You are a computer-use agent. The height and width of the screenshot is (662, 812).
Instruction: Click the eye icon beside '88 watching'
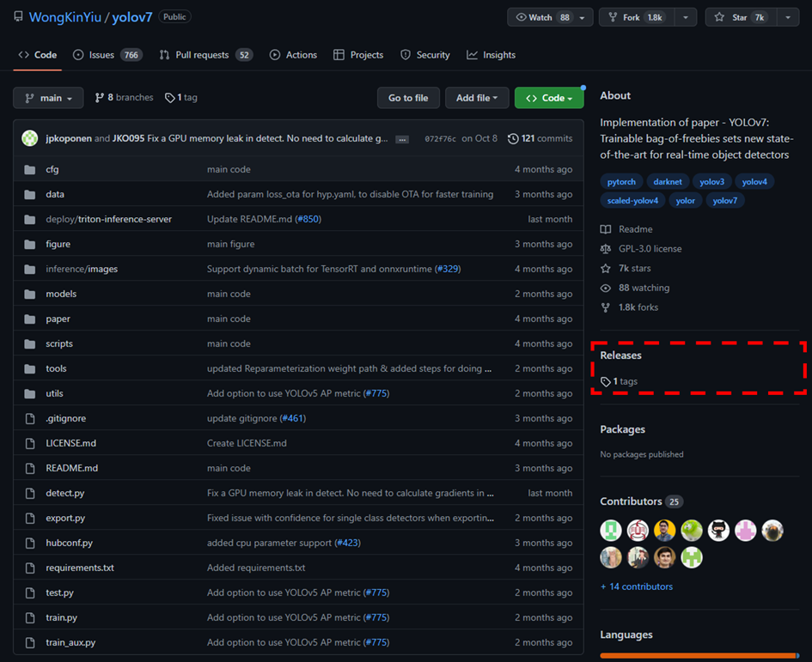click(606, 288)
